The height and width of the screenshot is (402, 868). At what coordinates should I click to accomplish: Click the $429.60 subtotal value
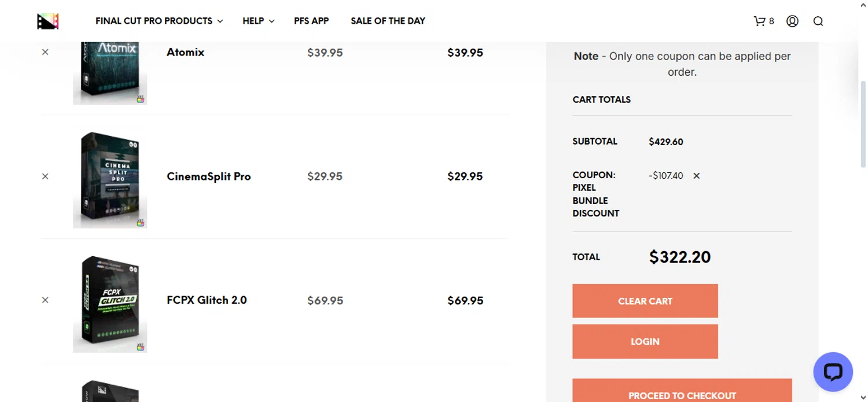pos(666,142)
